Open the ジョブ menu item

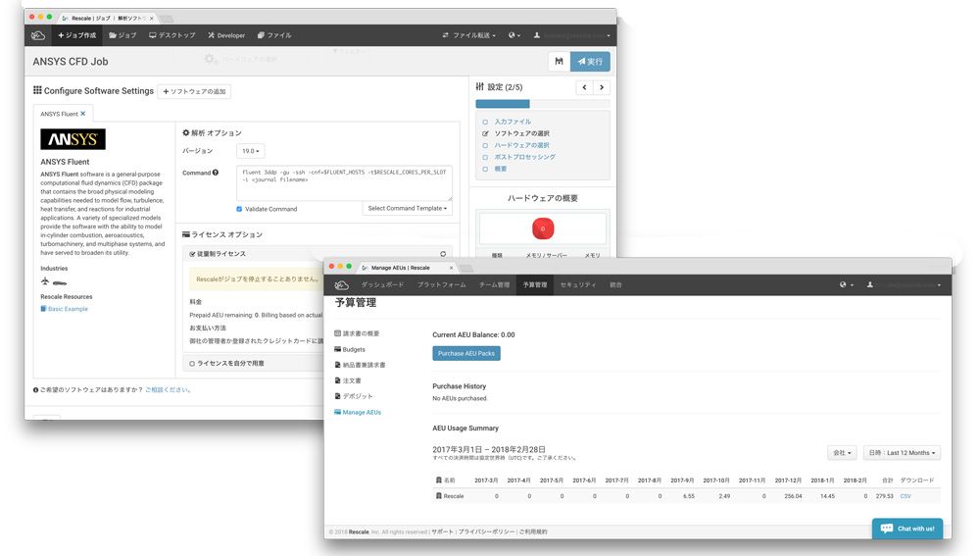tap(122, 35)
